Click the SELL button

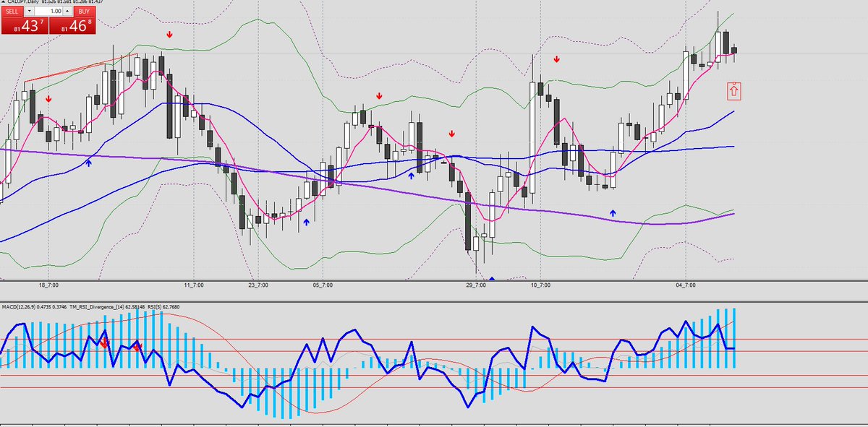(x=12, y=12)
